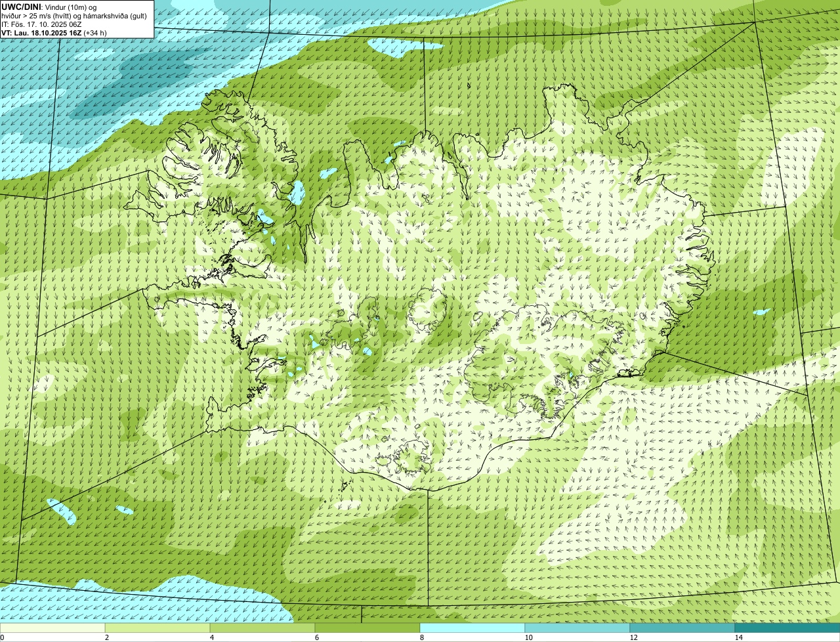840x642 pixels.
Task: Click the legend tick label "14"
Action: coord(738,637)
